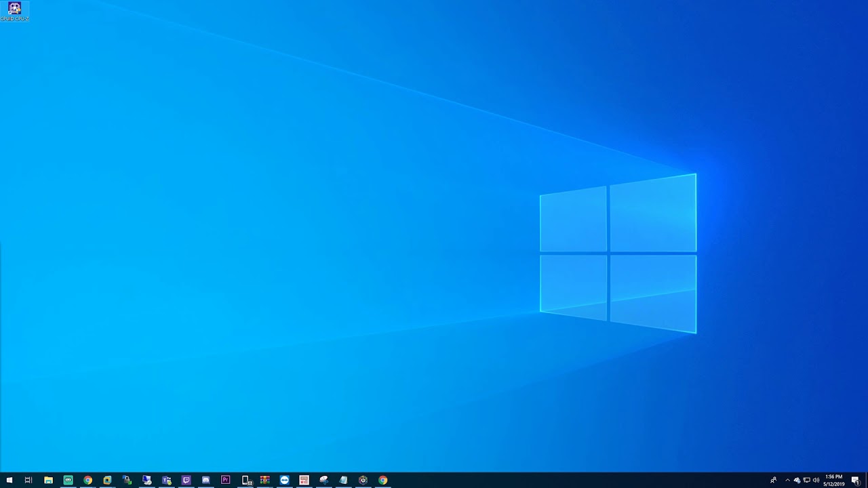Viewport: 868px width, 488px height.
Task: Open the People button in the system tray
Action: tap(773, 480)
